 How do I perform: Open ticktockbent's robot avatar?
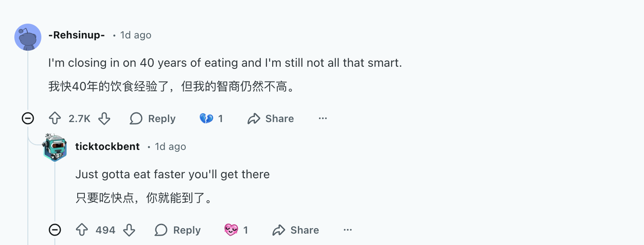55,147
